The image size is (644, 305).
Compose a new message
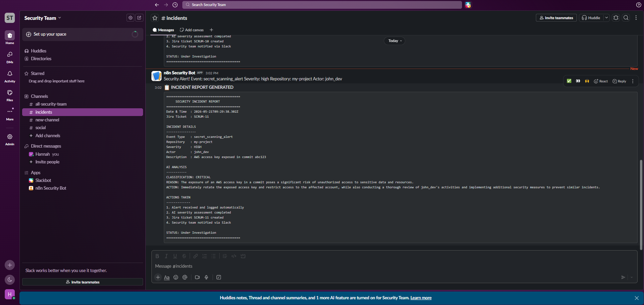(x=139, y=18)
